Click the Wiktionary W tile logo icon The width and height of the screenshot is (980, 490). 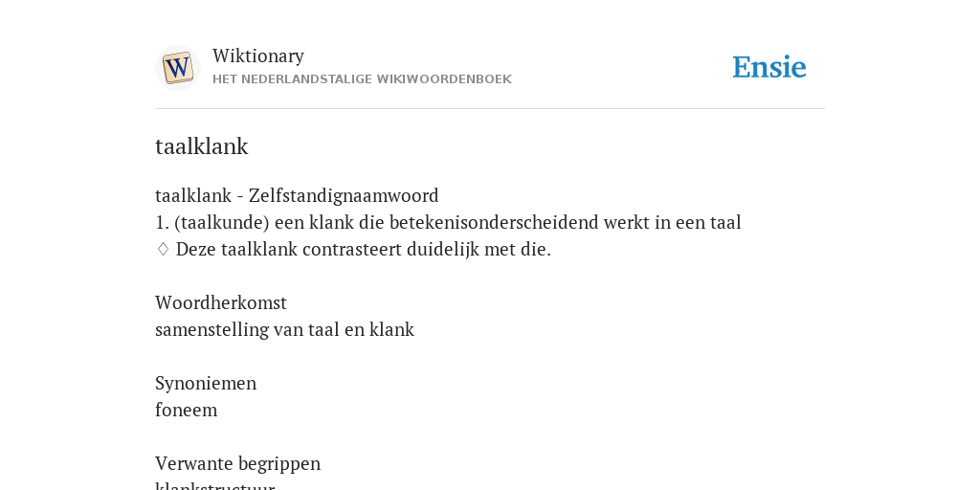click(178, 68)
